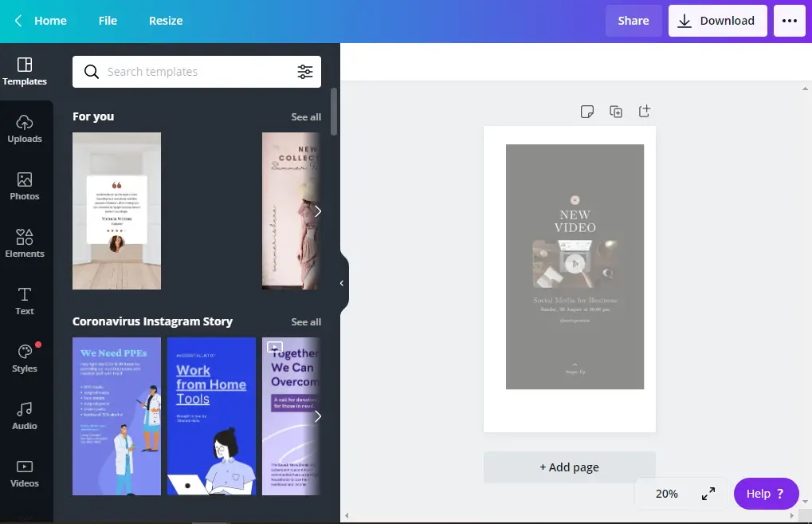The height and width of the screenshot is (524, 812).
Task: Click the Share button
Action: tap(634, 21)
